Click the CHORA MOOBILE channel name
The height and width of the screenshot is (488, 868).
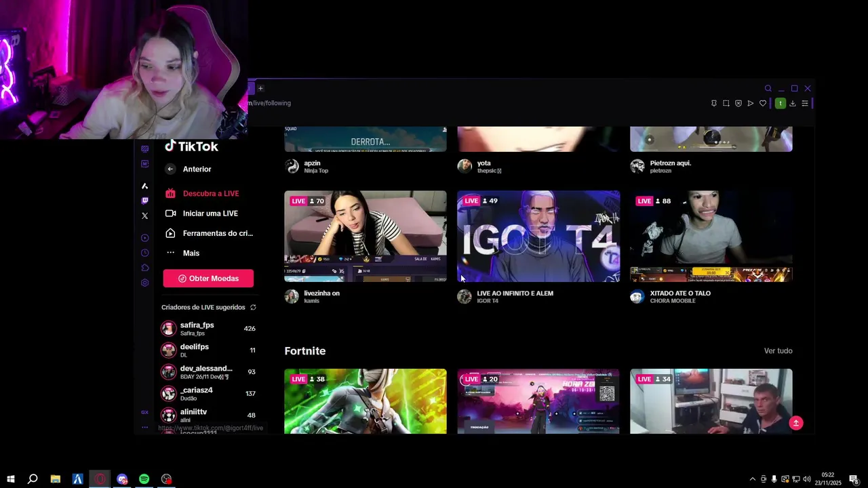click(x=673, y=301)
